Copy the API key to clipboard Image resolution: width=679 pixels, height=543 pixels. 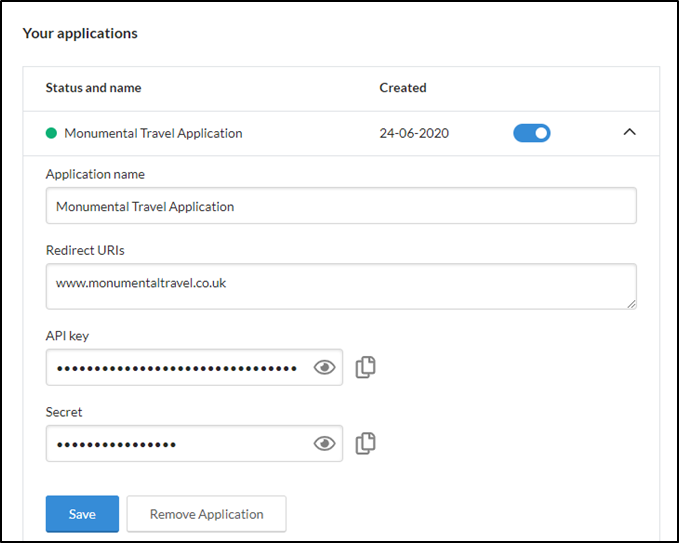[366, 367]
